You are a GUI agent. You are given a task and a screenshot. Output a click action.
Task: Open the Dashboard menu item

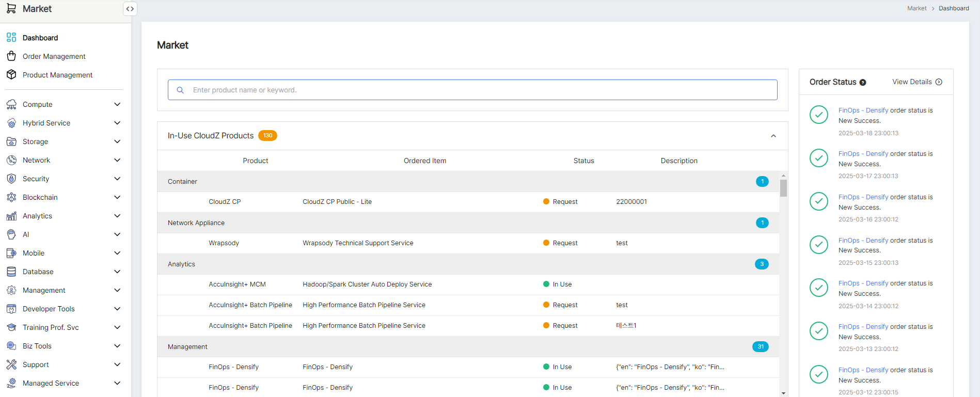tap(40, 38)
